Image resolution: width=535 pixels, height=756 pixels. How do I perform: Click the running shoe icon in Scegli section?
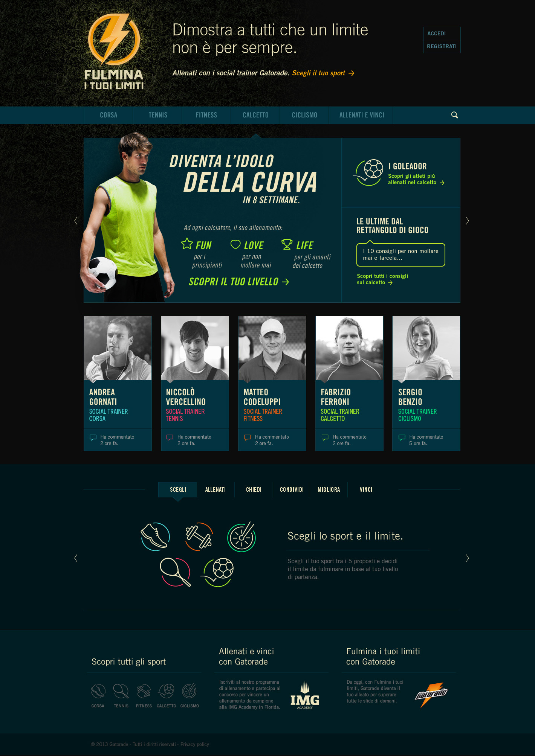point(155,537)
